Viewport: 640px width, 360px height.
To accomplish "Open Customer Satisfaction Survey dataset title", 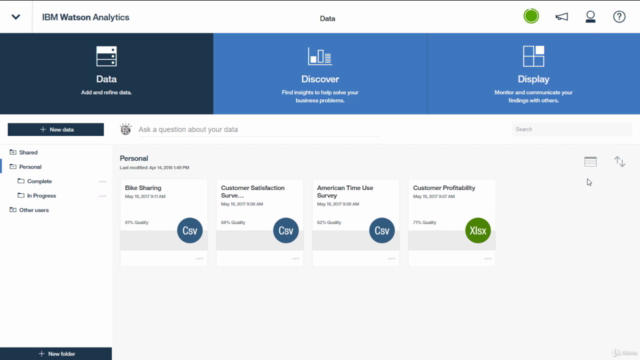I will pyautogui.click(x=253, y=191).
